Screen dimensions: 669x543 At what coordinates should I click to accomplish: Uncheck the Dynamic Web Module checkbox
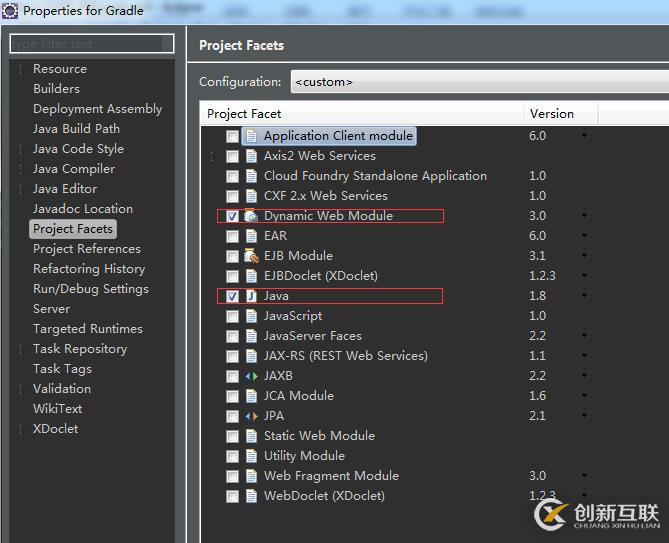[232, 216]
